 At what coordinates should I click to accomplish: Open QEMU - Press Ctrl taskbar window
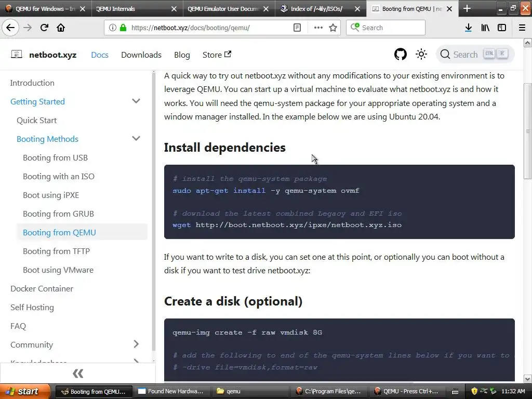coord(406,391)
